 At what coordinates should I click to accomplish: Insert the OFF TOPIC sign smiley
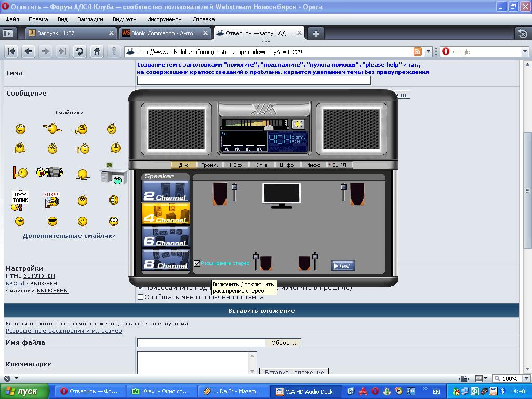tap(20, 201)
